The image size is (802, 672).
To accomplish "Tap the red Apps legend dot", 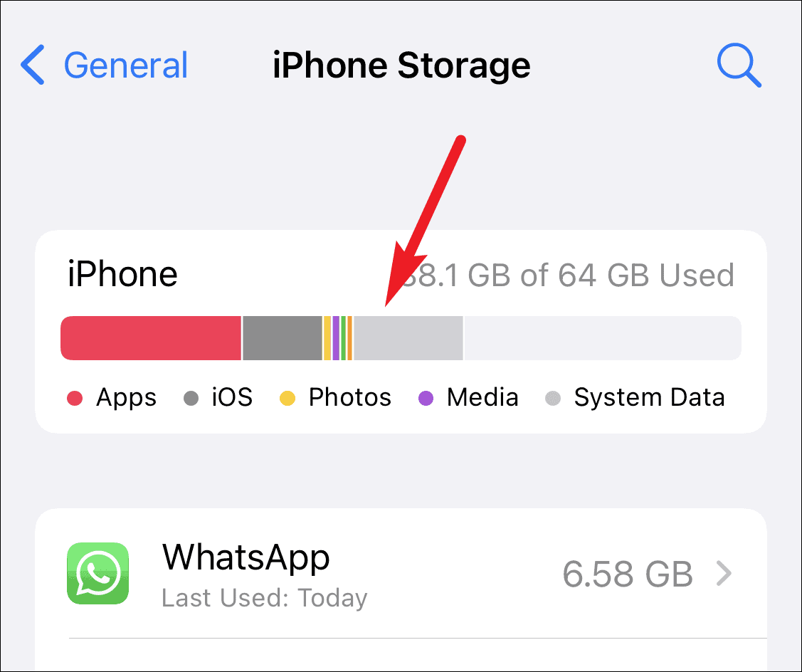I will coord(75,398).
